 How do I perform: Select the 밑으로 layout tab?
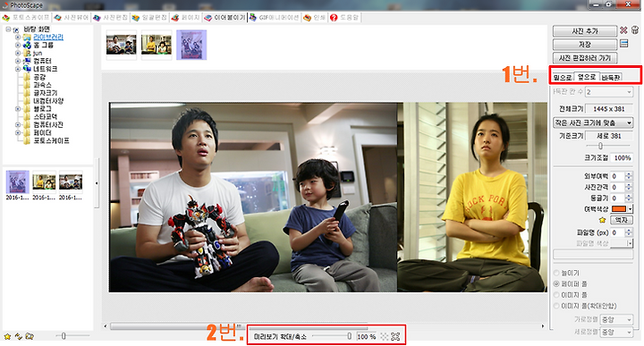pyautogui.click(x=563, y=77)
